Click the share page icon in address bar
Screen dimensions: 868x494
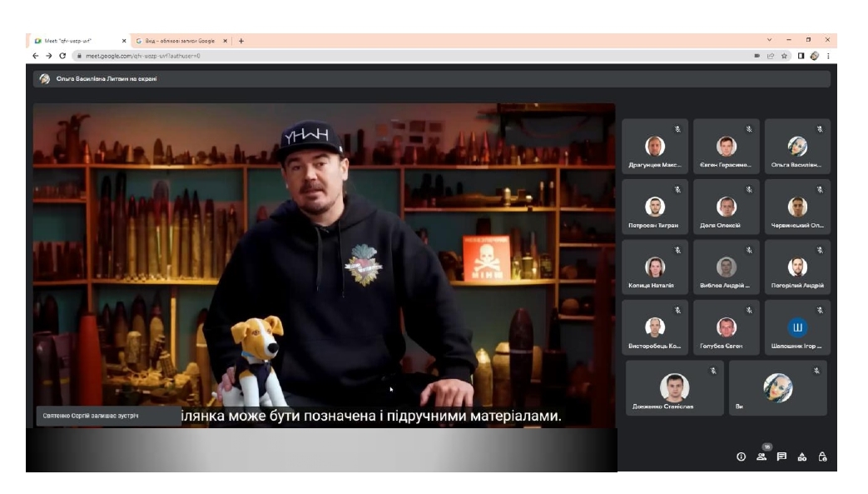tap(771, 56)
